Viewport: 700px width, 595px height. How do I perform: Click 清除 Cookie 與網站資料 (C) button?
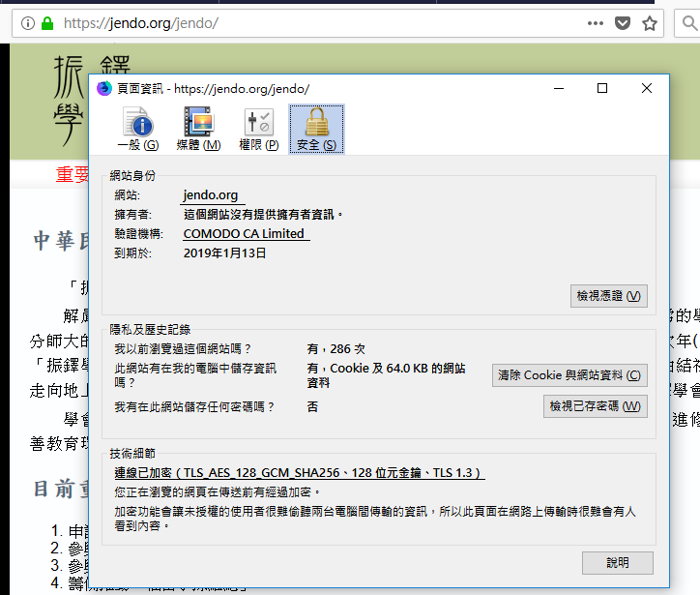pos(569,375)
